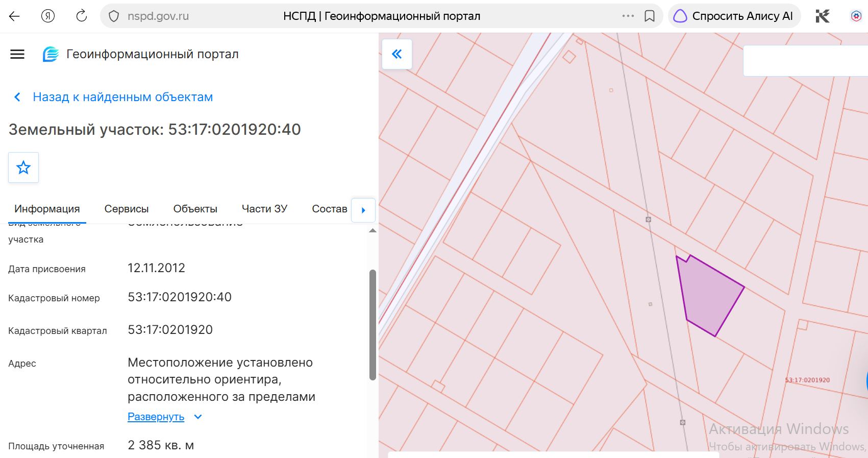Image resolution: width=868 pixels, height=458 pixels.
Task: Select the Части ЗУ tab
Action: tap(264, 209)
